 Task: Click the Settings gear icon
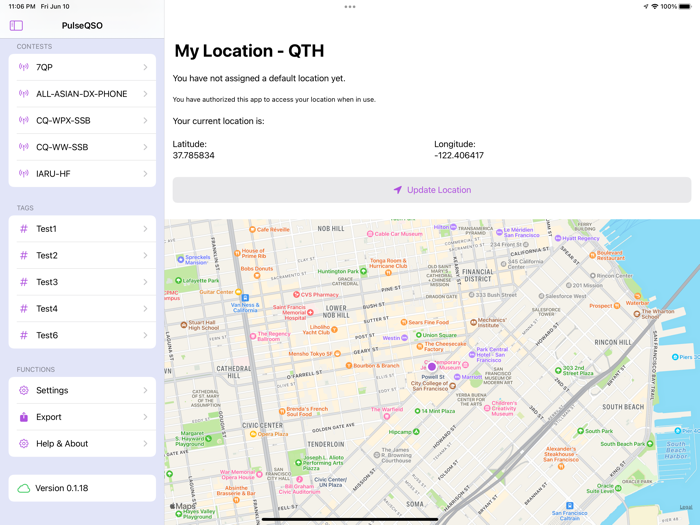(24, 390)
